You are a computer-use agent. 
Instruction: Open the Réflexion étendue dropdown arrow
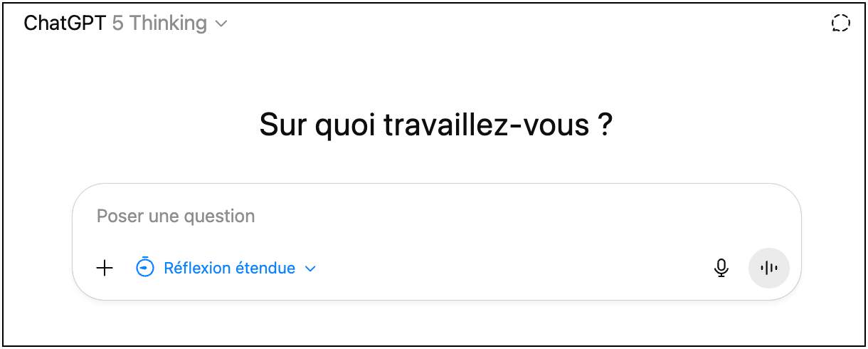310,269
